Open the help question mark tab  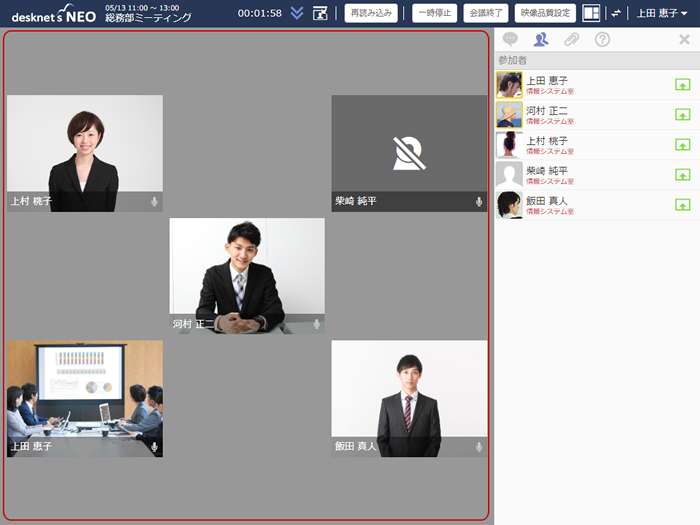point(602,40)
